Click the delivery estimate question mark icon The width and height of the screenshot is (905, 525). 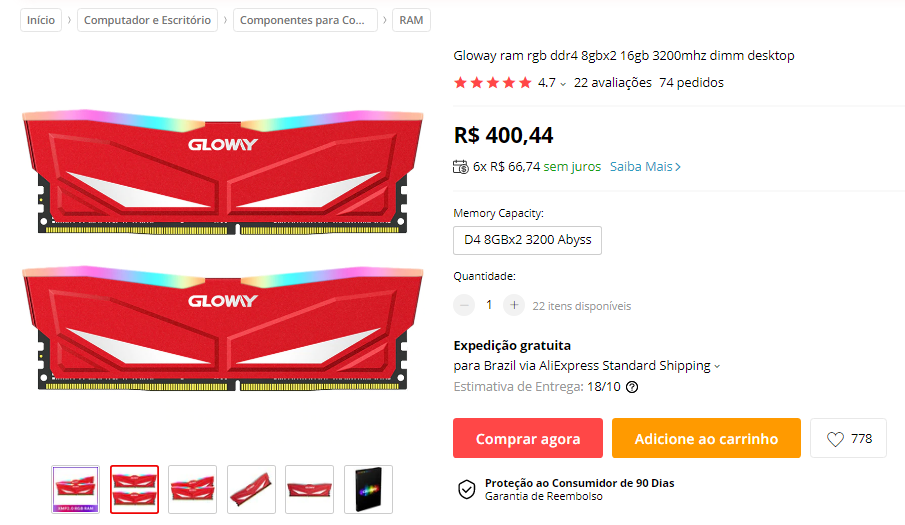[632, 387]
